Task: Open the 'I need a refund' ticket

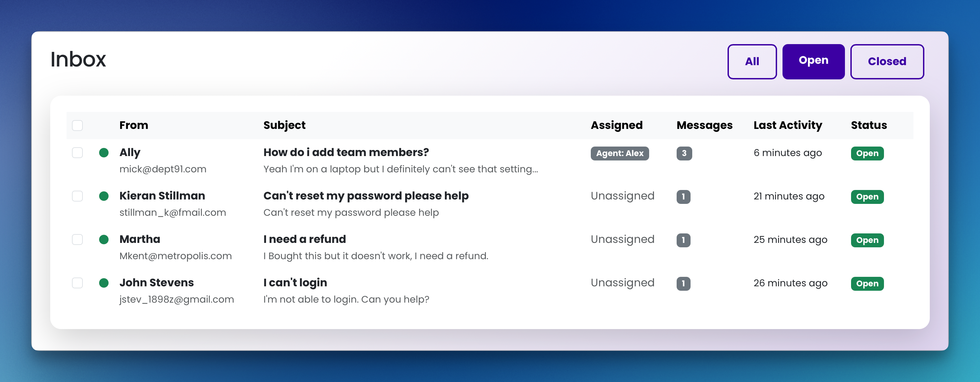Action: click(x=304, y=239)
